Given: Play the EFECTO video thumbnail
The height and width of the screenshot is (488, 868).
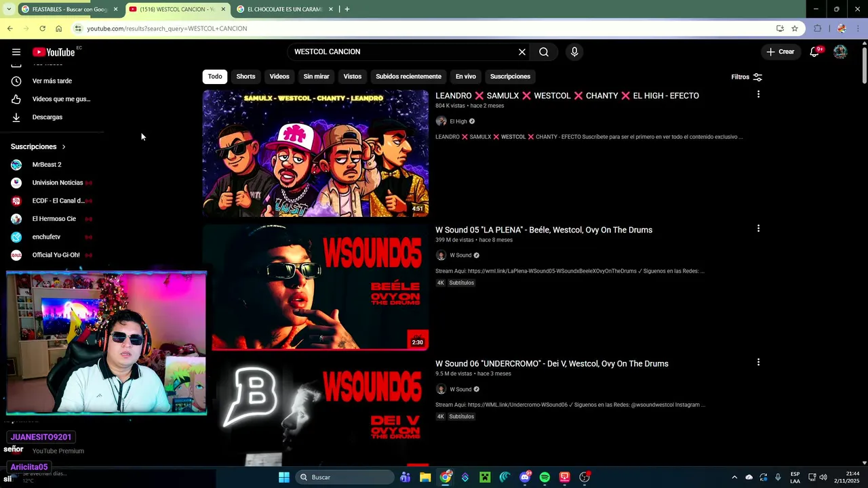Looking at the screenshot, I should [x=315, y=153].
